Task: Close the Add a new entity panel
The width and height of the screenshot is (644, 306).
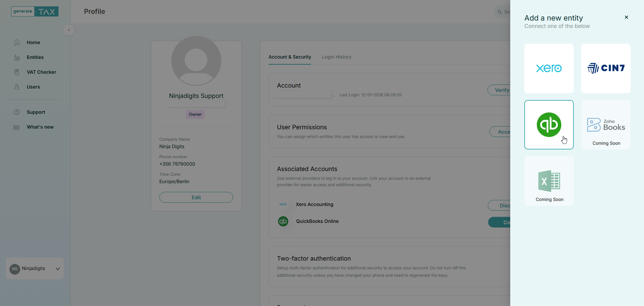Action: (x=626, y=17)
